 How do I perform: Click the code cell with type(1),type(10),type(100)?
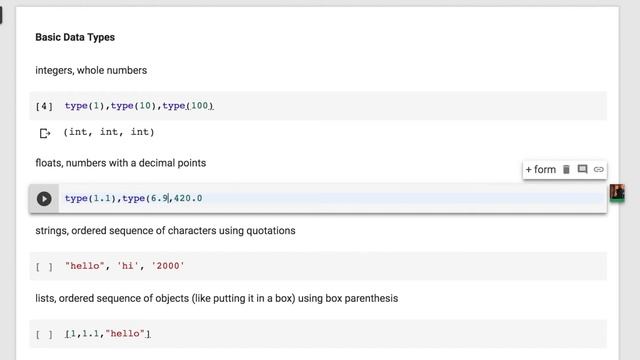pos(318,106)
